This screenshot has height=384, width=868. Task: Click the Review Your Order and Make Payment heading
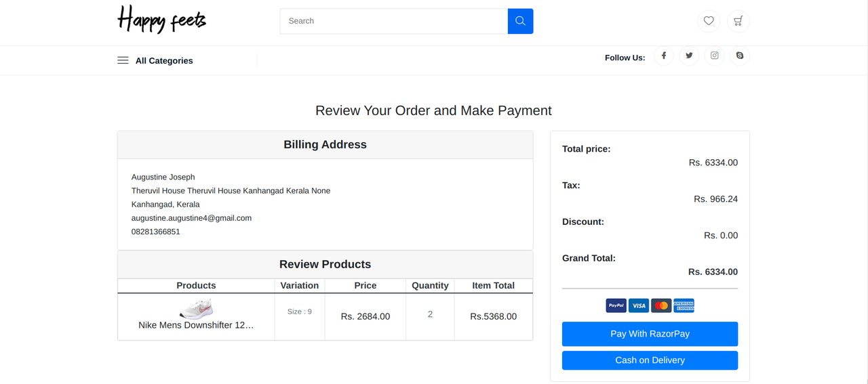pyautogui.click(x=433, y=110)
